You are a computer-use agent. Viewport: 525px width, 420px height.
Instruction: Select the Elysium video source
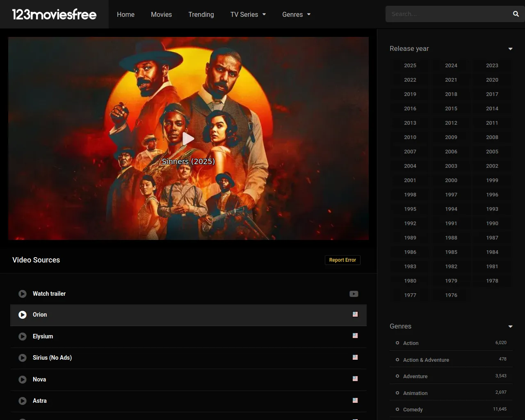pyautogui.click(x=188, y=337)
